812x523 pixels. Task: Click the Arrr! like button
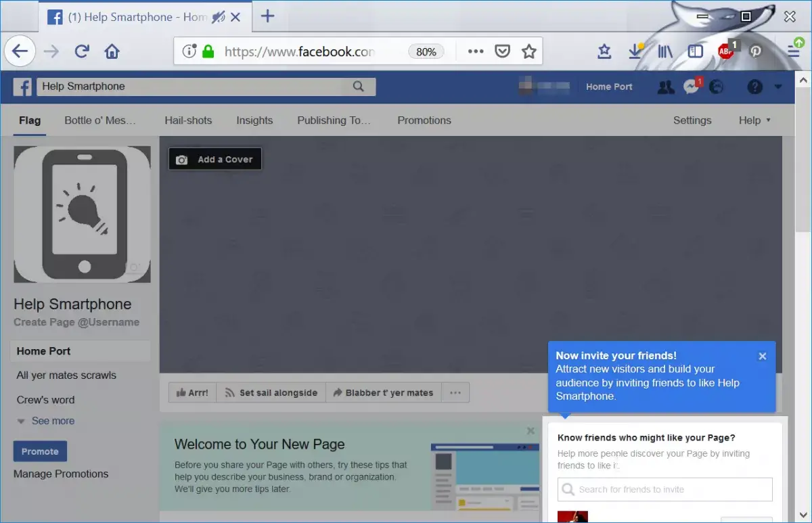coord(193,392)
